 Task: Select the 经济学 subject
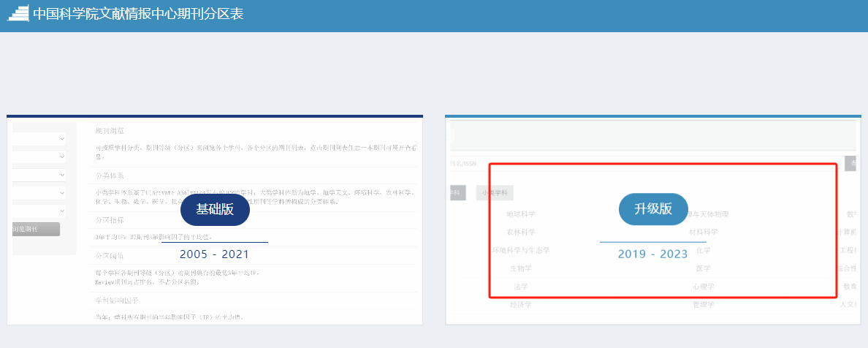point(521,304)
